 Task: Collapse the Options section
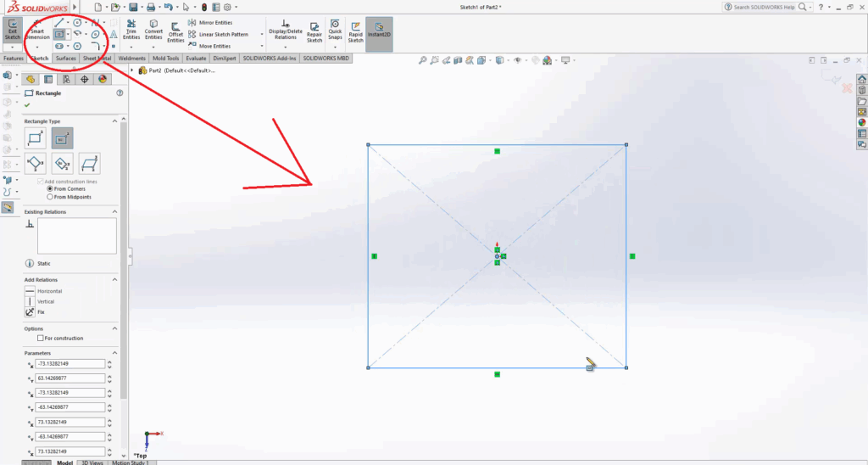coord(115,328)
